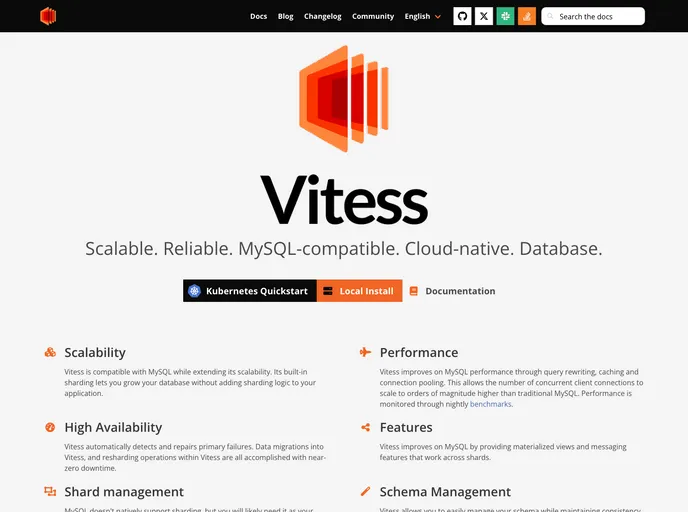Click the Shard management heading
Screen dimensions: 688x512
tap(124, 492)
